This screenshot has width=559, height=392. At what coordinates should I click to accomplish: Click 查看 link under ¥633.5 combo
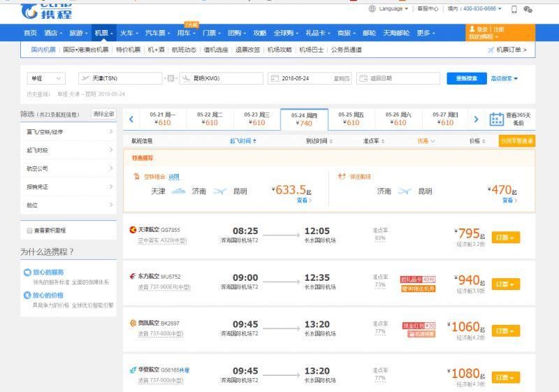(x=304, y=201)
